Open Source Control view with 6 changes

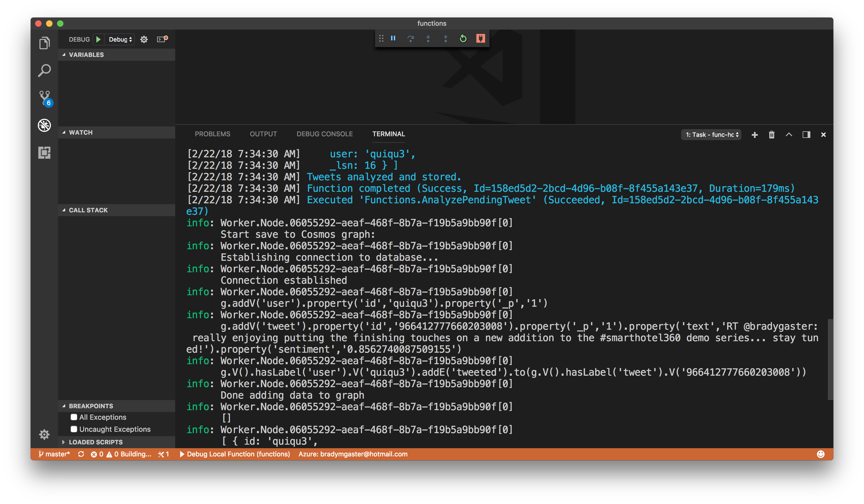click(45, 98)
